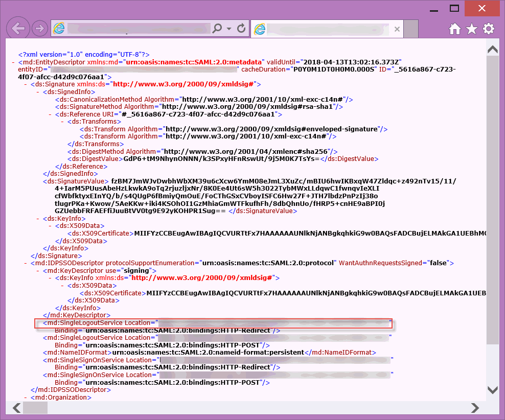Viewport: 505px width, 420px height.
Task: Collapse the md:Organization node
Action: [x=26, y=398]
